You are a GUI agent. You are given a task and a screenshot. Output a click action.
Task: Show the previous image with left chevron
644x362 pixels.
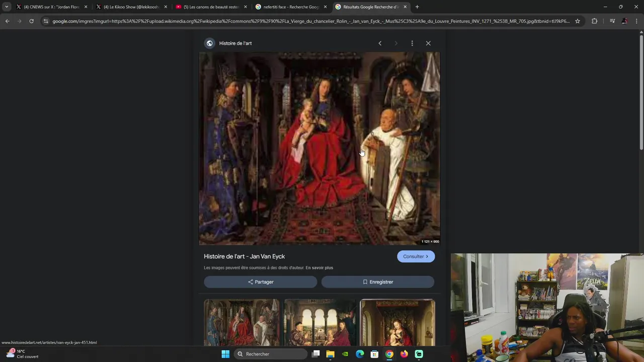pos(380,43)
